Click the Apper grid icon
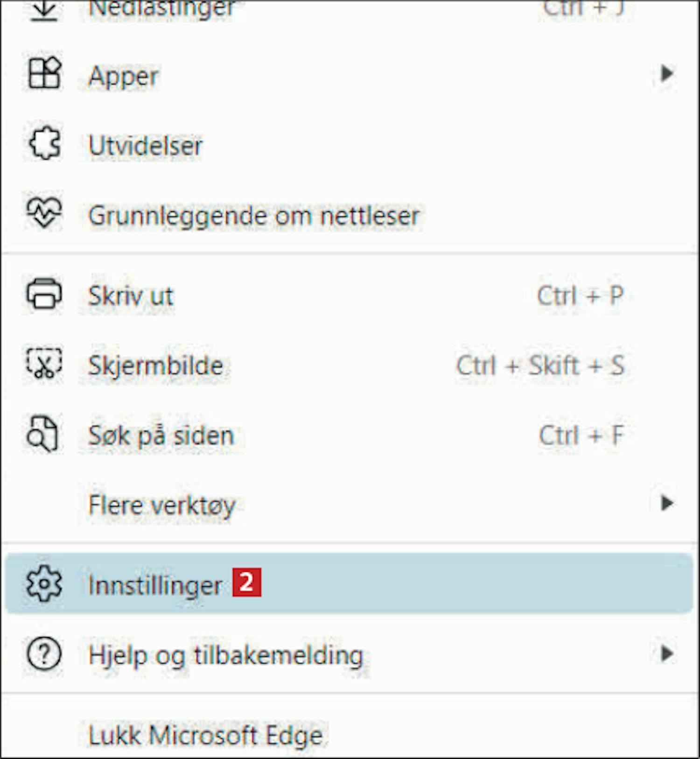This screenshot has height=759, width=700. (44, 73)
